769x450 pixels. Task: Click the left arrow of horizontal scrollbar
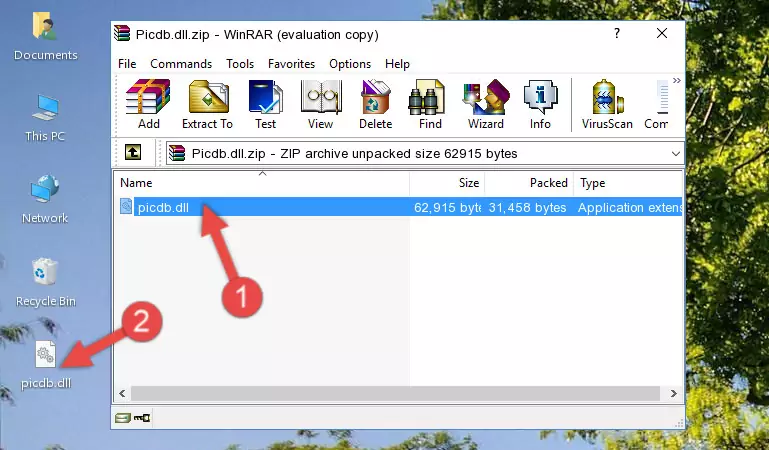coord(122,393)
